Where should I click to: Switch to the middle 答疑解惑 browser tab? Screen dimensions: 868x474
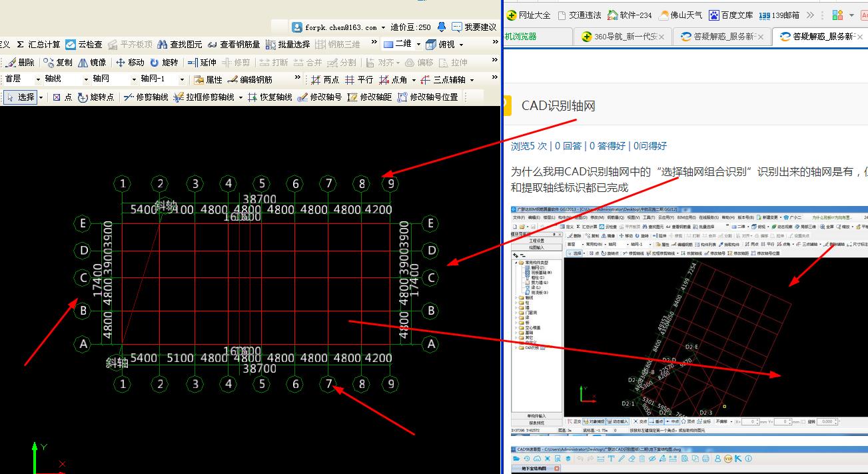pos(721,37)
